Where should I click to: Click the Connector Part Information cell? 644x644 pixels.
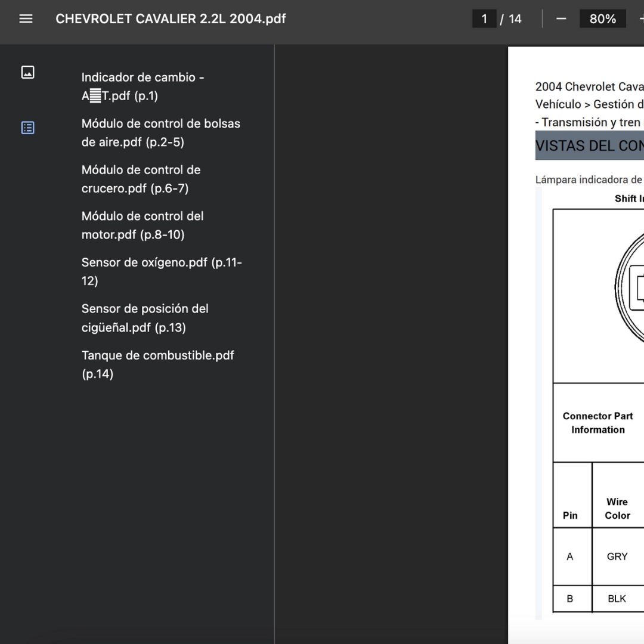[597, 423]
